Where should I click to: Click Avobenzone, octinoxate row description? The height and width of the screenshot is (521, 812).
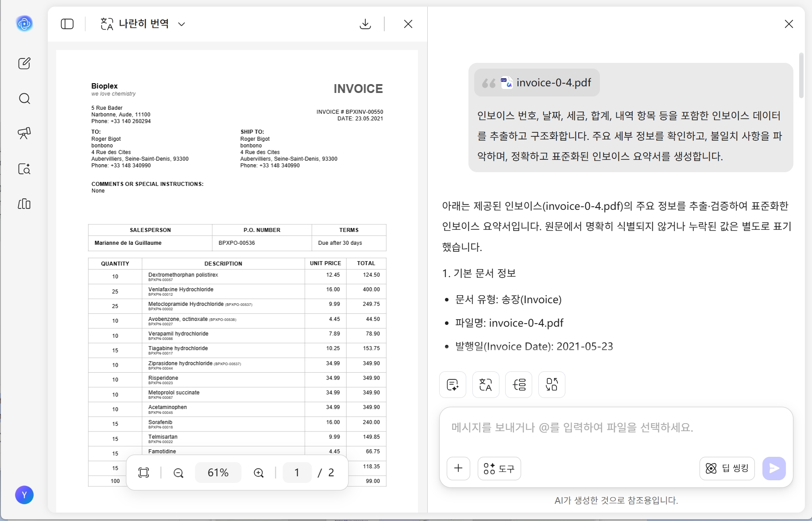pos(178,319)
